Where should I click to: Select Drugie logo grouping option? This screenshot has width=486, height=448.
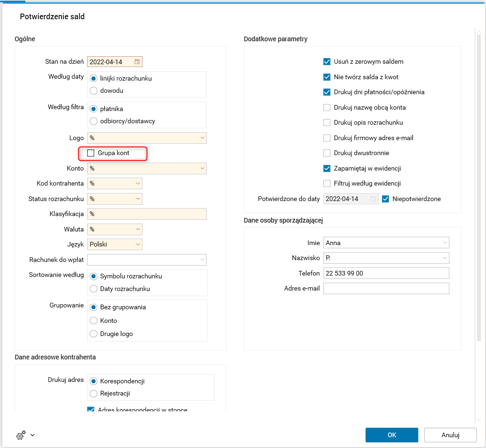tap(93, 334)
